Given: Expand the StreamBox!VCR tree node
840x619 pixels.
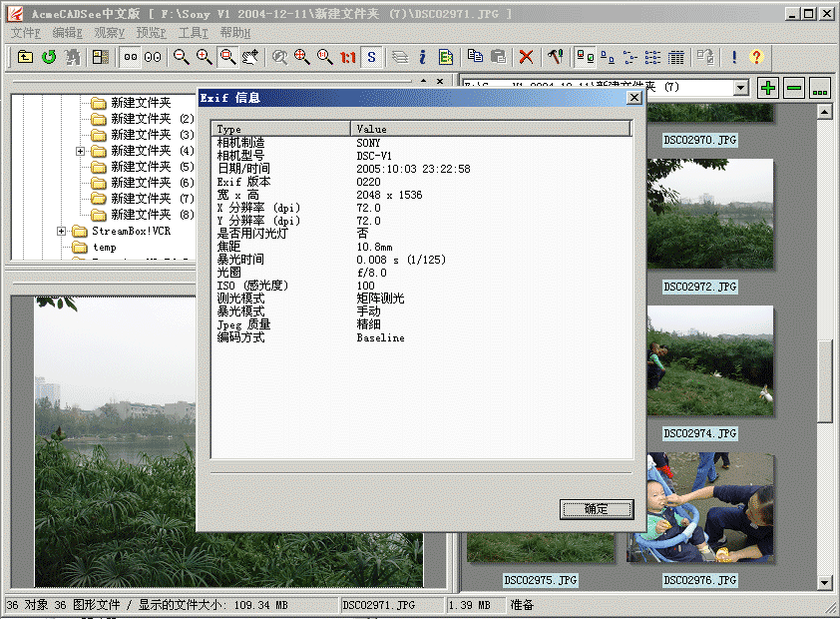Looking at the screenshot, I should point(61,232).
